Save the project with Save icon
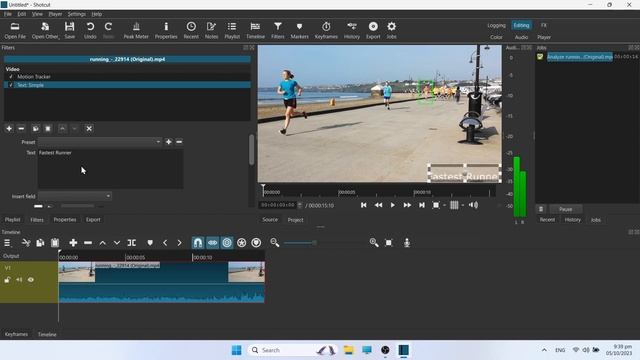Screen dimensions: 640x360 coord(69,31)
